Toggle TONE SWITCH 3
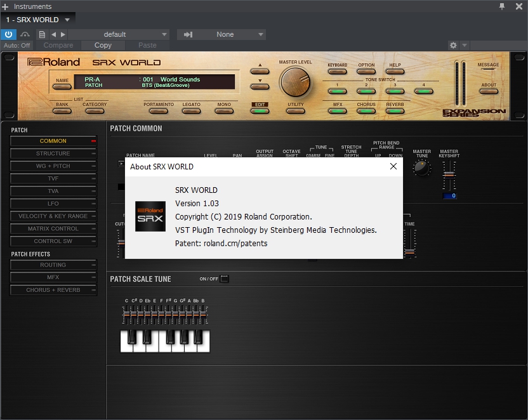This screenshot has width=528, height=420. point(395,91)
